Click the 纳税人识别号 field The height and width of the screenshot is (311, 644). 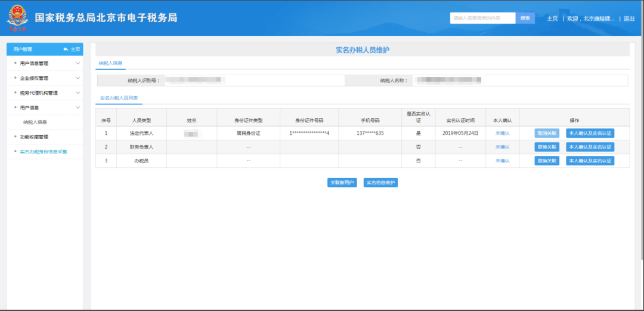pos(254,81)
